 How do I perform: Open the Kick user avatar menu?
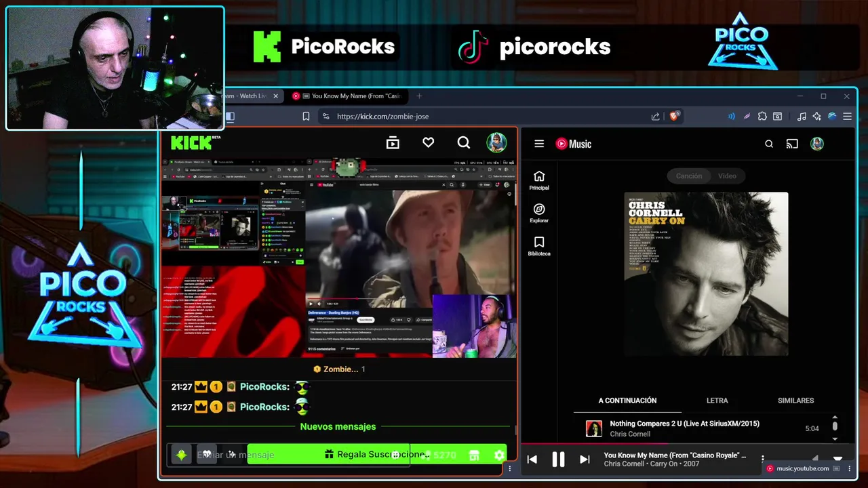496,142
